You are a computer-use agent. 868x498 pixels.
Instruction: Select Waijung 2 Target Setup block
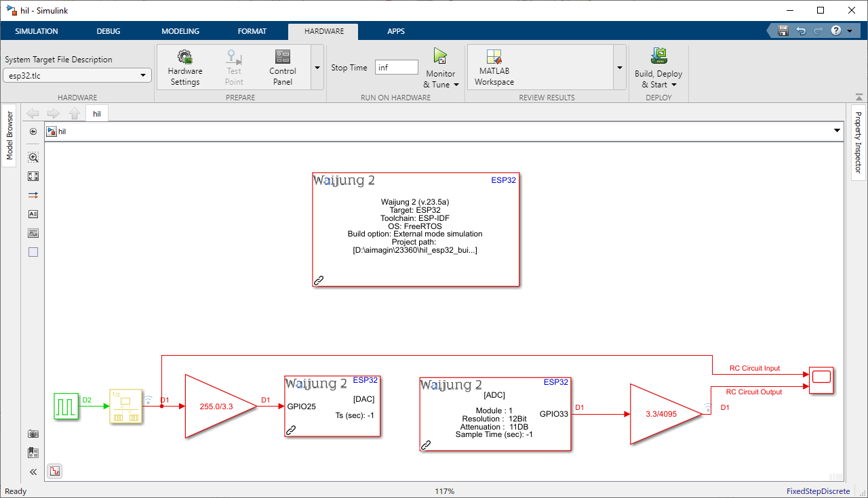416,230
